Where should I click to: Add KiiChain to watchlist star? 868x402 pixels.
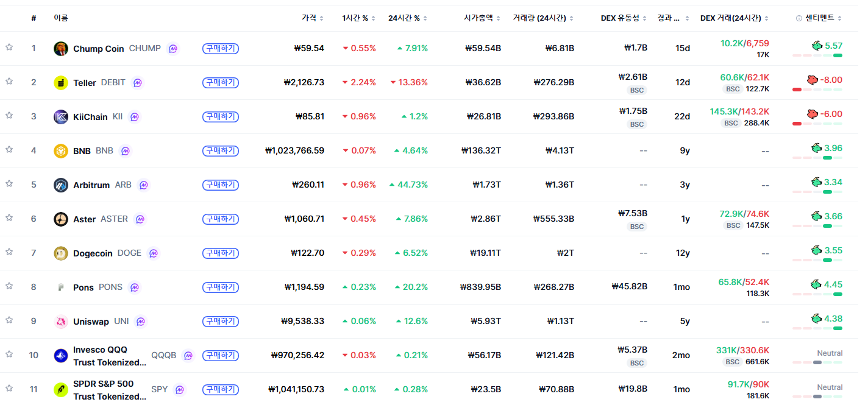(x=9, y=116)
